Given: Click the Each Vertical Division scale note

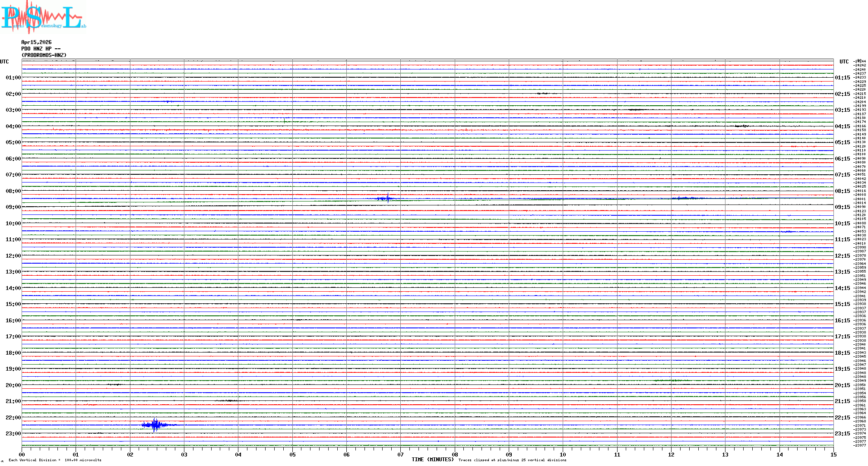Looking at the screenshot, I should point(55,460).
